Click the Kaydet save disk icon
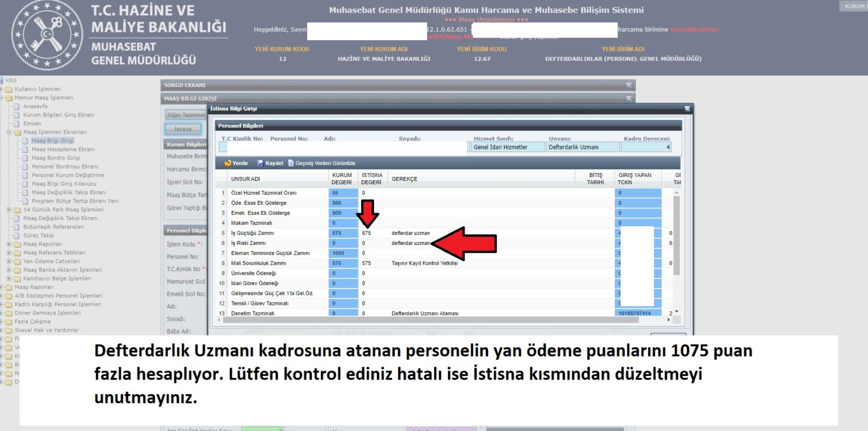The height and width of the screenshot is (431, 868). [x=261, y=163]
